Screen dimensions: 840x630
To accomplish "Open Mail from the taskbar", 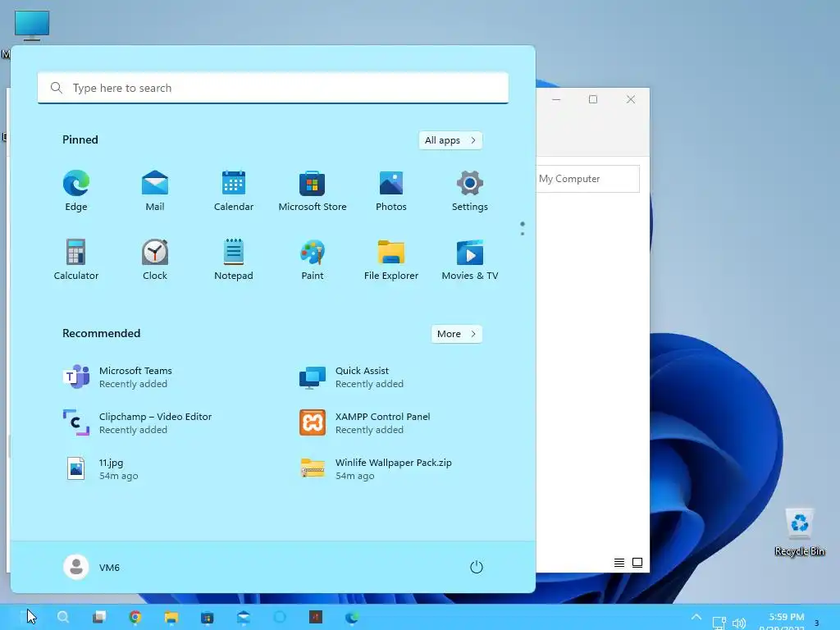I will coord(243,617).
